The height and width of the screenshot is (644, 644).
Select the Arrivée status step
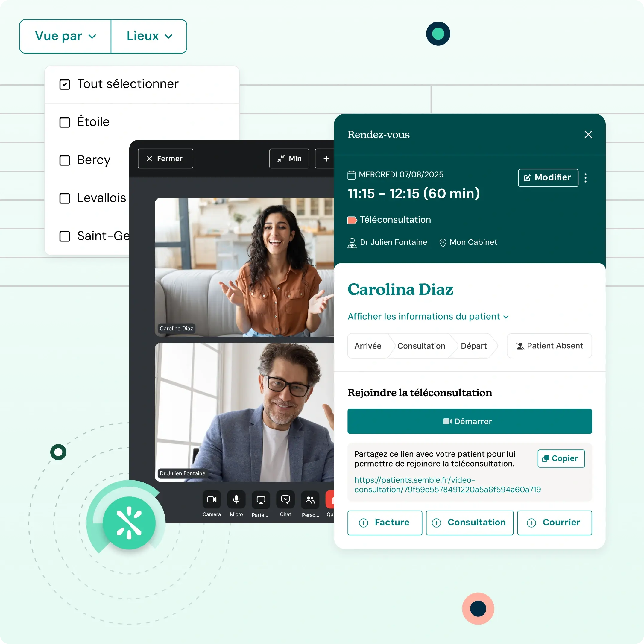(368, 346)
